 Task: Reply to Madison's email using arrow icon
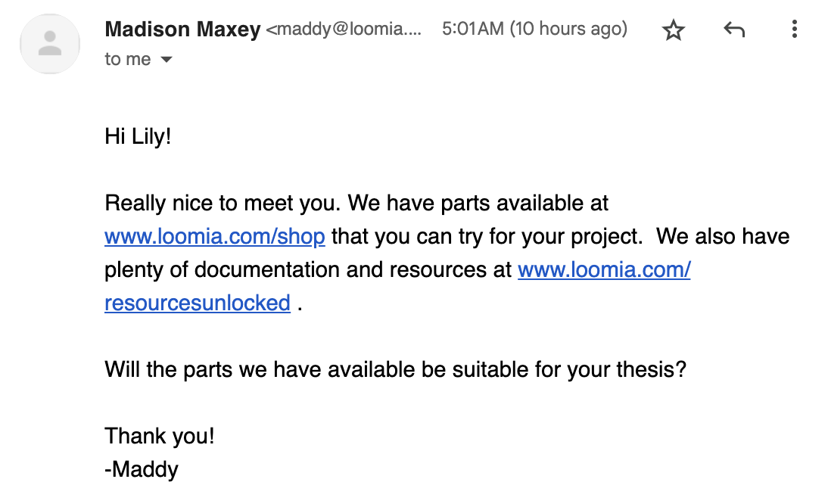[x=733, y=30]
